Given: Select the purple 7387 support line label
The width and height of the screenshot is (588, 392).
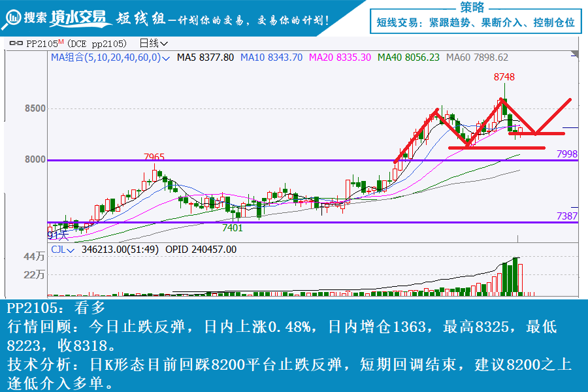Looking at the screenshot, I should [566, 216].
